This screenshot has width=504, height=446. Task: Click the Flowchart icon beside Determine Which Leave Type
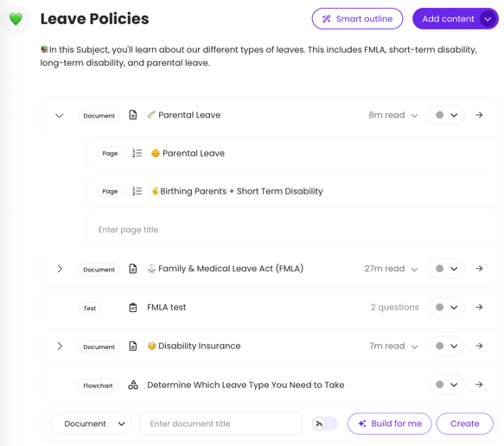coord(133,385)
